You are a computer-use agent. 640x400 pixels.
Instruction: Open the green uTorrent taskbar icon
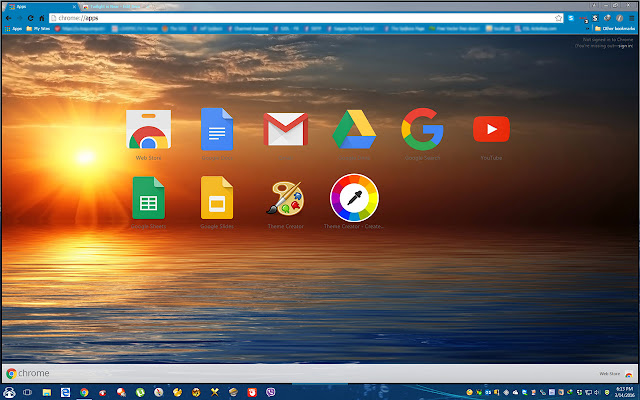140,392
